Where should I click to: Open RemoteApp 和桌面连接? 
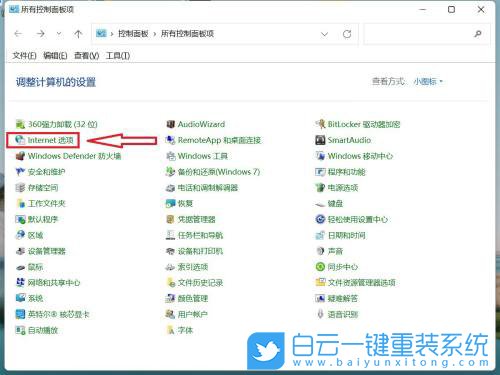tap(213, 140)
